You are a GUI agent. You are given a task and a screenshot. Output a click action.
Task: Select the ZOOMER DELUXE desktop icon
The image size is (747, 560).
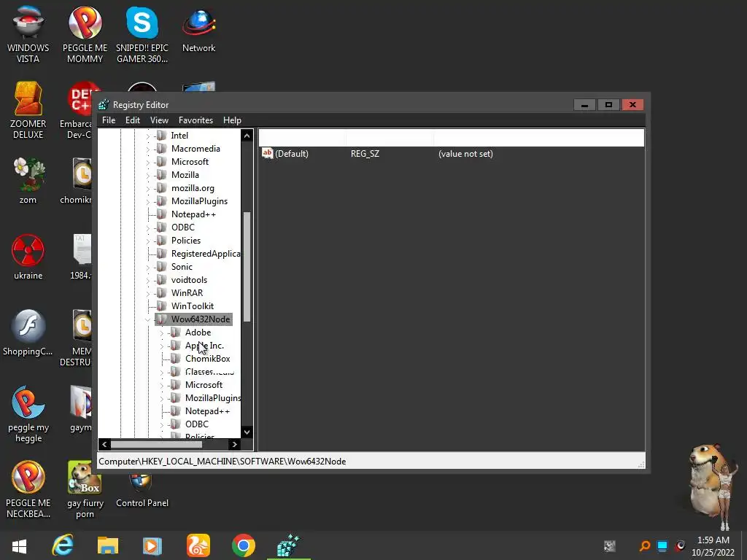tap(28, 111)
